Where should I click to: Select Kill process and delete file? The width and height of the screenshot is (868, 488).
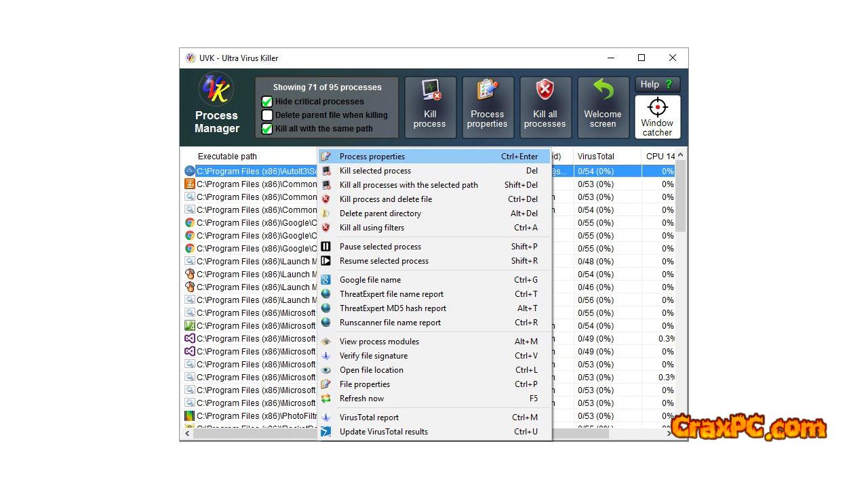coord(385,199)
